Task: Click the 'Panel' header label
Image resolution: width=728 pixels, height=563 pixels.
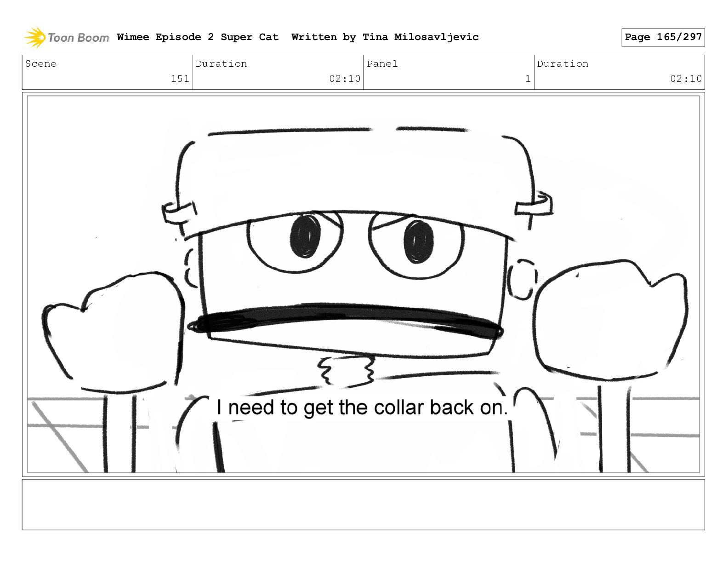Action: click(382, 63)
